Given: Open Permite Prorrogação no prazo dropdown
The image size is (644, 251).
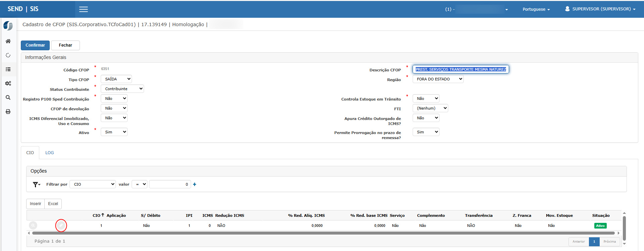Looking at the screenshot, I should (426, 132).
